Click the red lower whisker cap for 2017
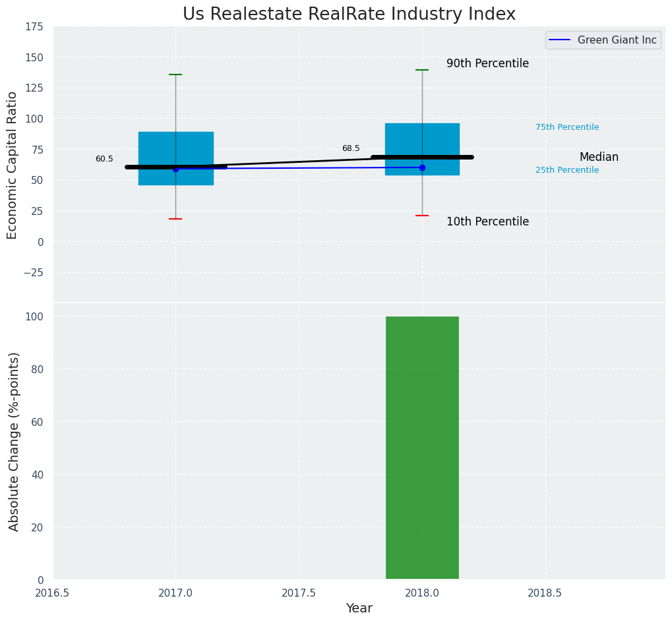 point(175,219)
